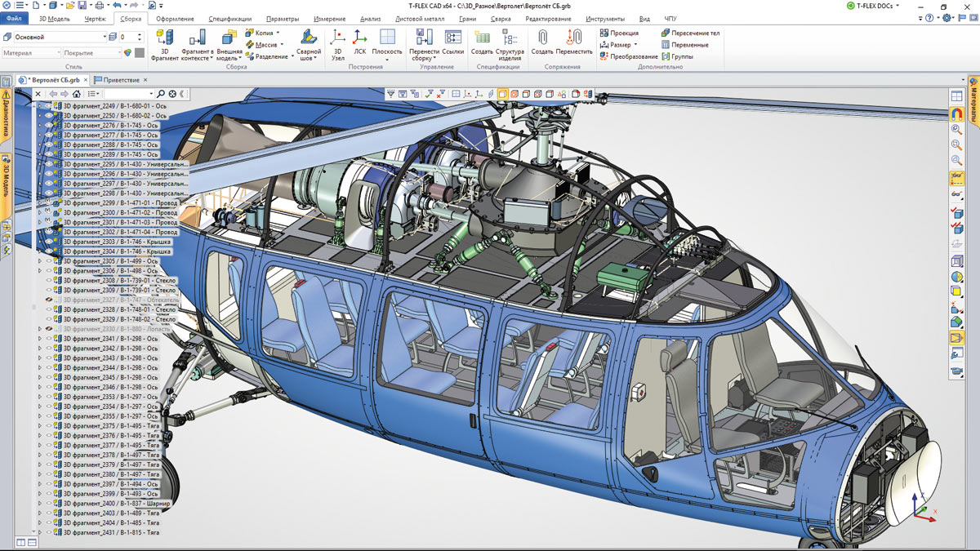Viewport: 980px width, 551px height.
Task: Switch to the Приветствие document tab
Action: (121, 80)
